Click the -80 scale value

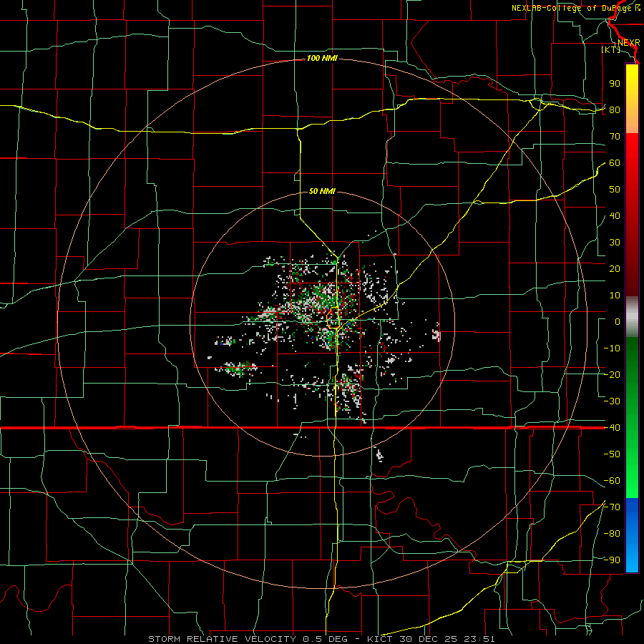(612, 534)
